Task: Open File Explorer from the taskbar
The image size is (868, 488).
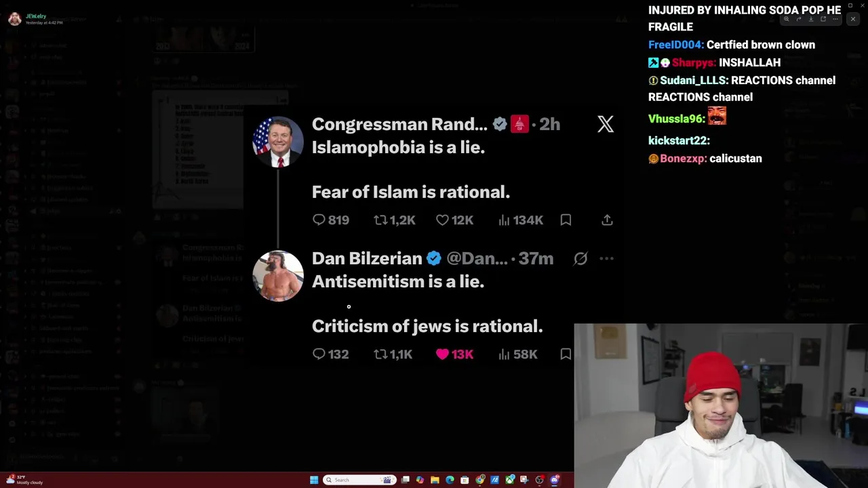Action: (435, 480)
